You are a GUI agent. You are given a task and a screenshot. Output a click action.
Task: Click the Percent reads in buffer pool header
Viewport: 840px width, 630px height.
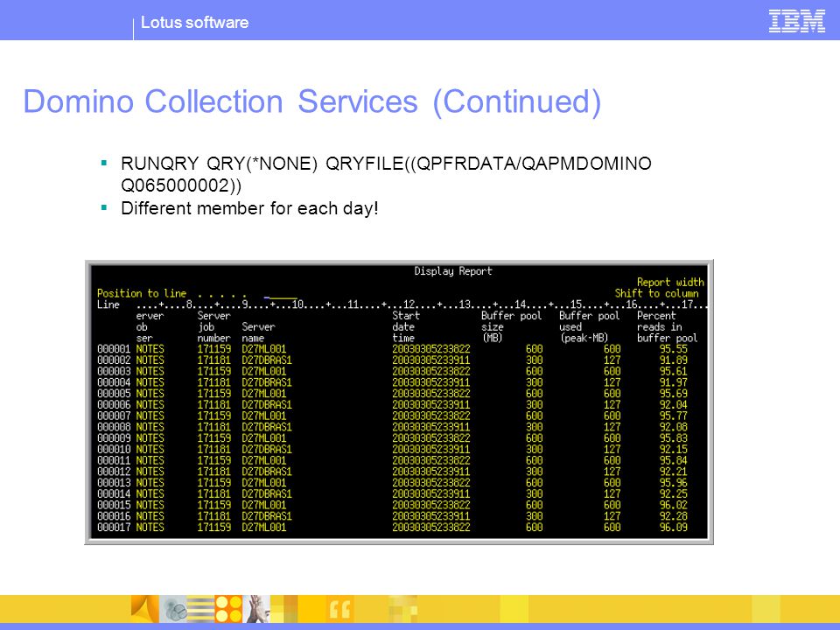coord(667,326)
